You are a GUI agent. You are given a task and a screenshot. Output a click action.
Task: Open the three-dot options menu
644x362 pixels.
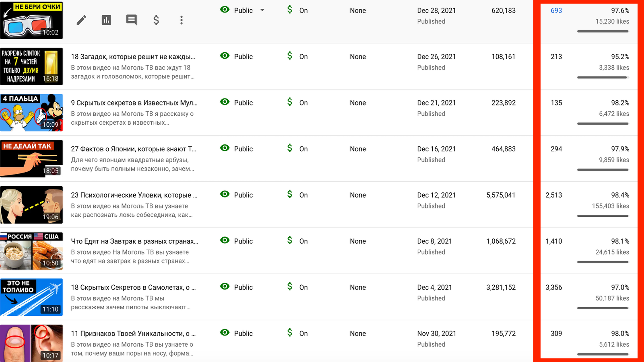[x=182, y=20]
